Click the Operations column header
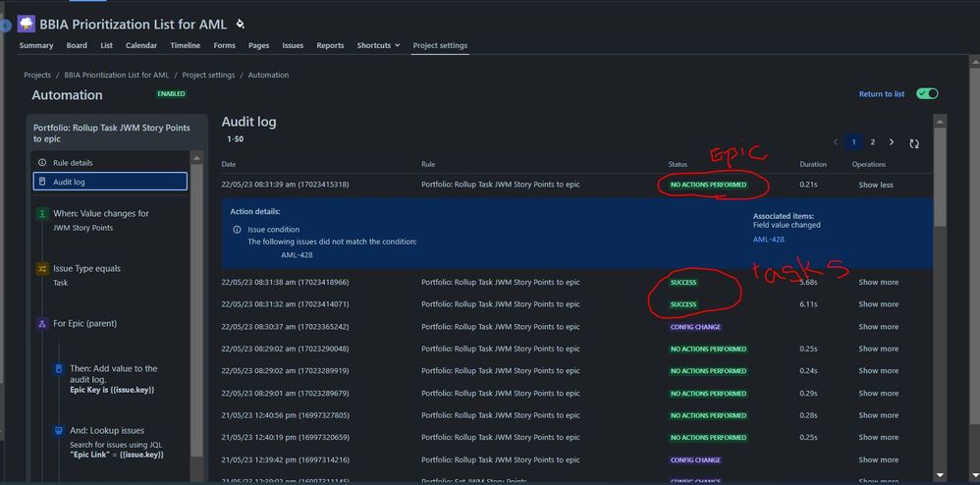Viewport: 980px width, 485px height. (x=869, y=164)
